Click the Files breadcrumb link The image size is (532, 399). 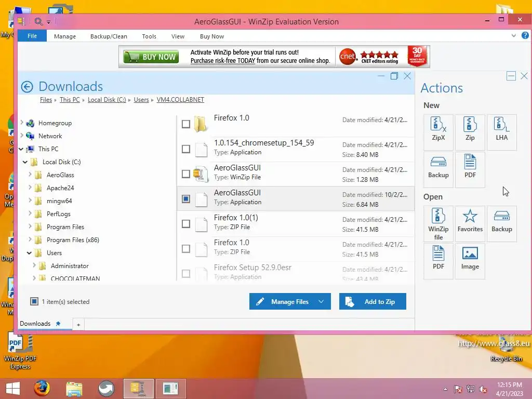46,100
